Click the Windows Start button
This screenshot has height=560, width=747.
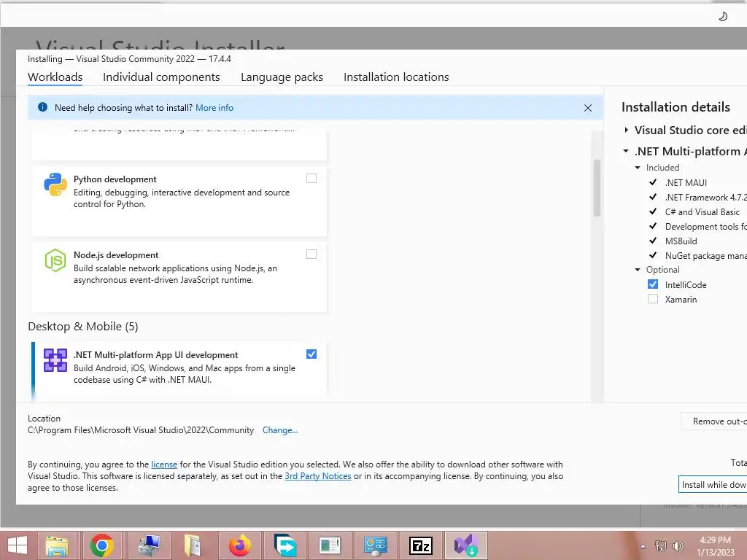[x=18, y=545]
